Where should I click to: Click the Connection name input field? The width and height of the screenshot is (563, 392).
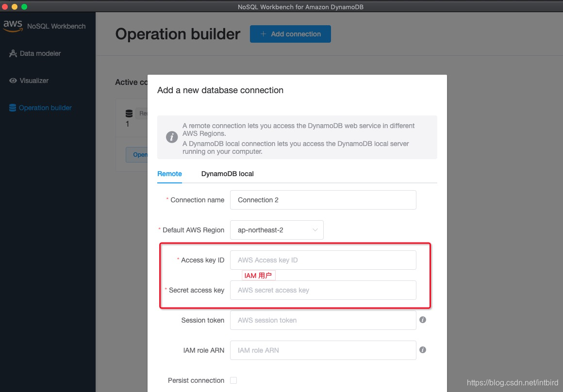coord(323,200)
